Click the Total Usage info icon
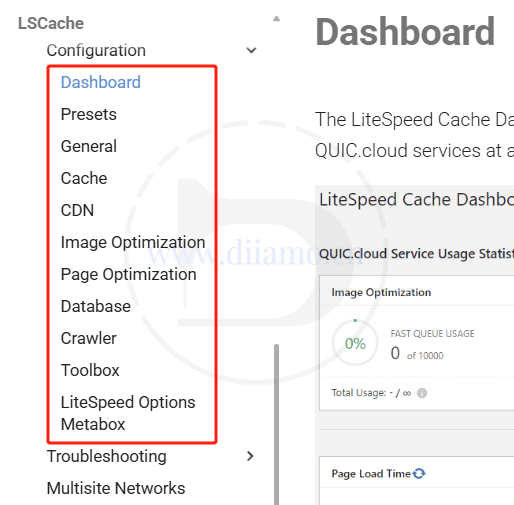This screenshot has height=505, width=514. click(422, 393)
